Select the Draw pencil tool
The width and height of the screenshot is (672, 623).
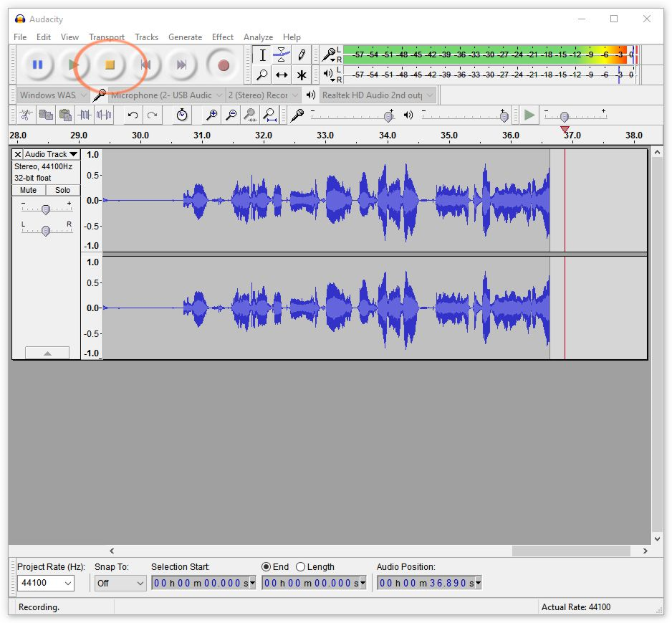301,55
